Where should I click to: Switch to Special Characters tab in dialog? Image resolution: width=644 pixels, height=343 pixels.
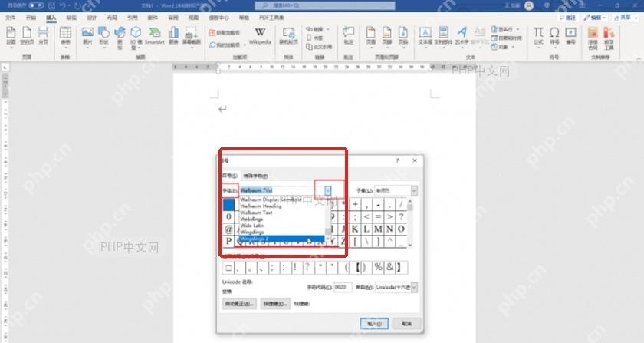(255, 176)
